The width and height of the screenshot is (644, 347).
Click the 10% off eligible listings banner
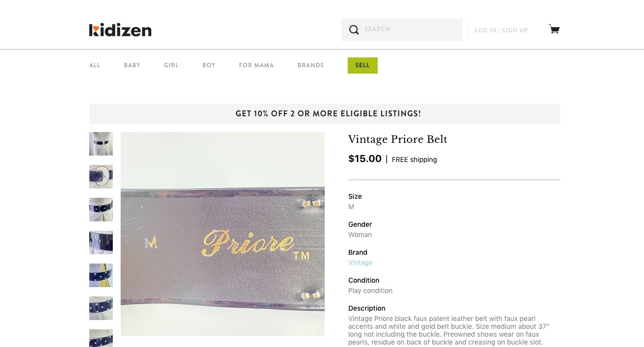click(x=325, y=114)
